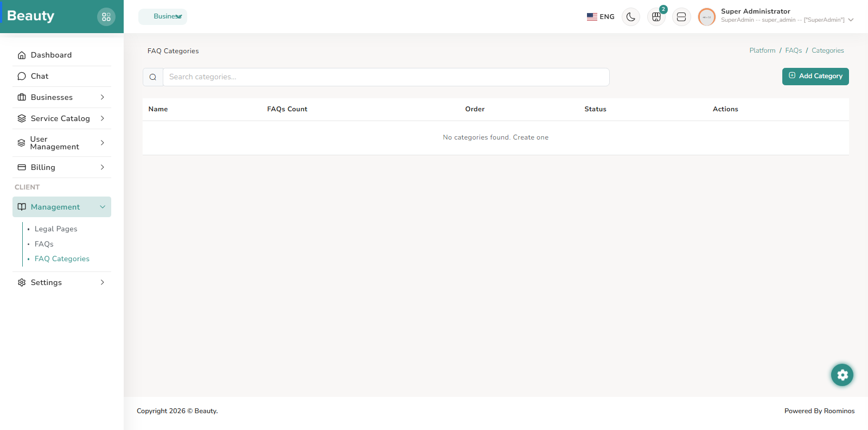The height and width of the screenshot is (430, 868).
Task: Click the layout panel icon in the header
Action: tap(681, 17)
